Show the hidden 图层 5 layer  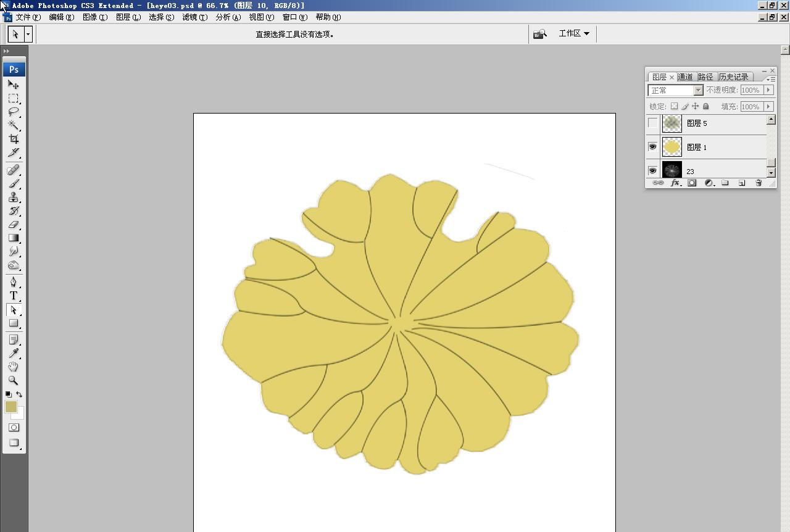tap(652, 123)
